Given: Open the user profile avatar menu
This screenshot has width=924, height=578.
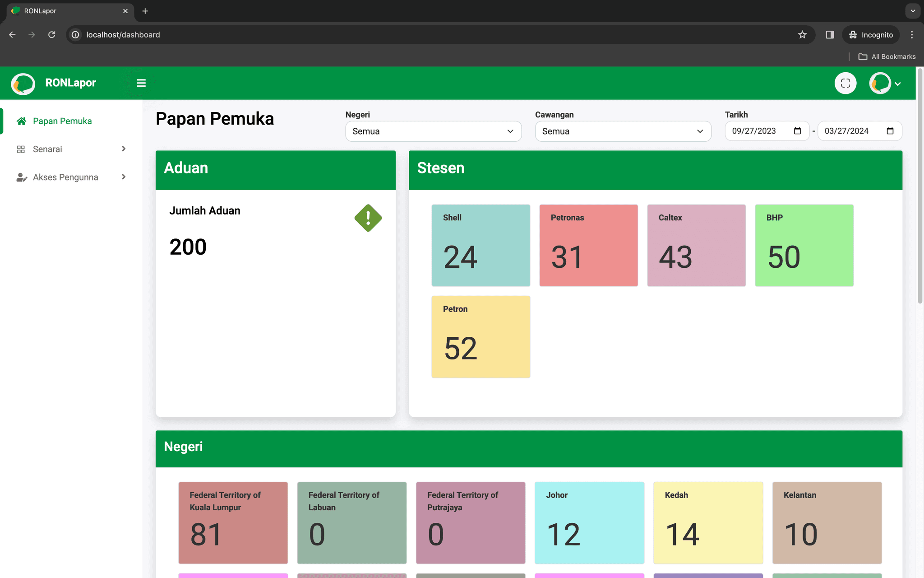Looking at the screenshot, I should 880,83.
